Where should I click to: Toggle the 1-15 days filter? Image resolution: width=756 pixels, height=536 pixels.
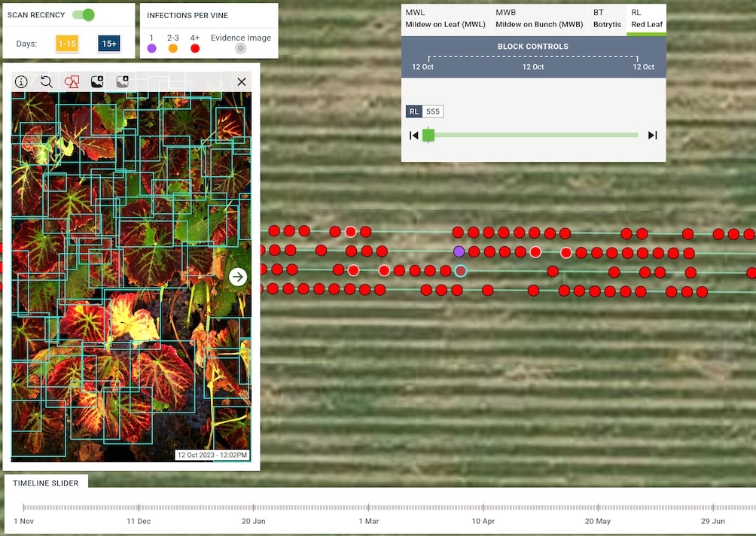tap(67, 44)
